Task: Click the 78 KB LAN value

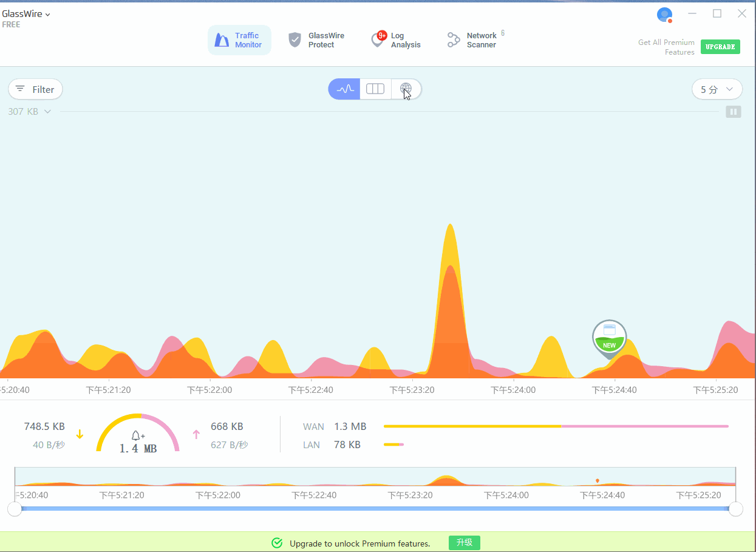Action: pos(347,445)
